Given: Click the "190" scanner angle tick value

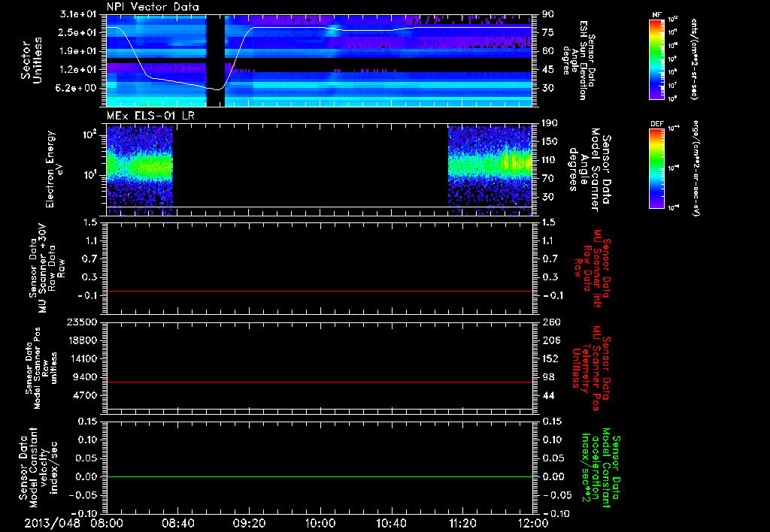Looking at the screenshot, I should pos(550,123).
